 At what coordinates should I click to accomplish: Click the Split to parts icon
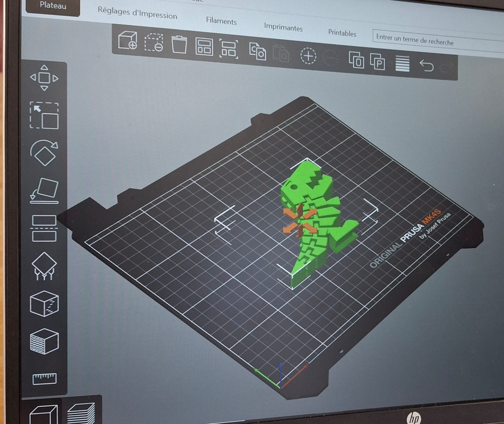pos(378,62)
